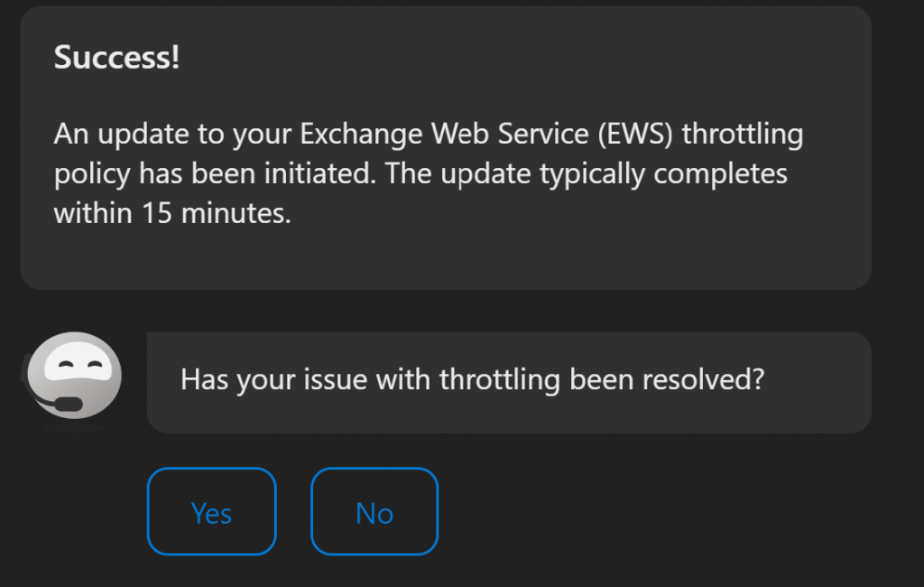Click the shadow beneath the bot avatar

(x=74, y=428)
